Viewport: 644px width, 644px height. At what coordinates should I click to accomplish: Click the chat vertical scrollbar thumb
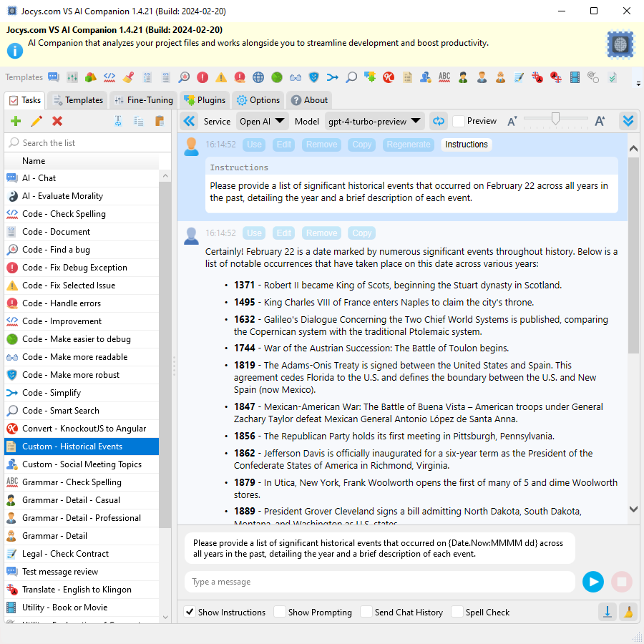(x=633, y=255)
